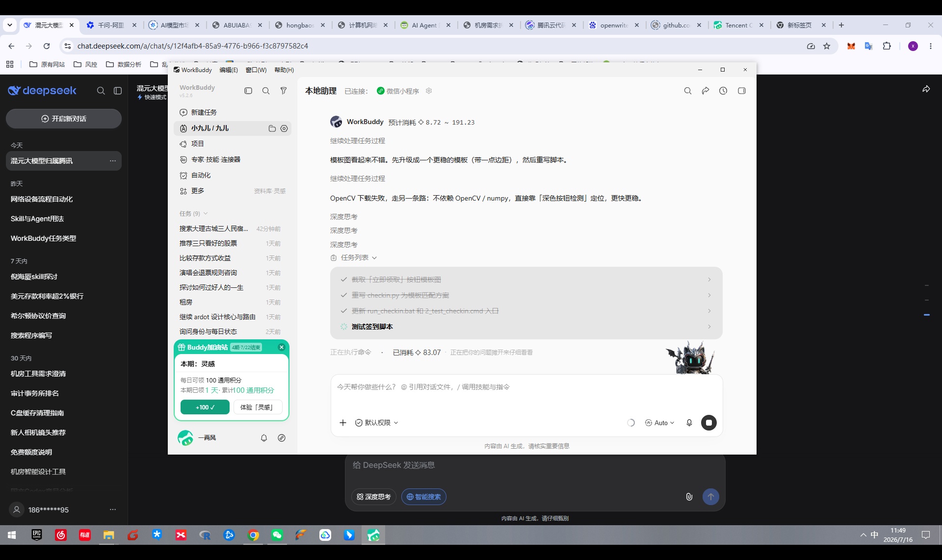Open the 编辑(E) menu
The height and width of the screenshot is (560, 942).
point(229,70)
